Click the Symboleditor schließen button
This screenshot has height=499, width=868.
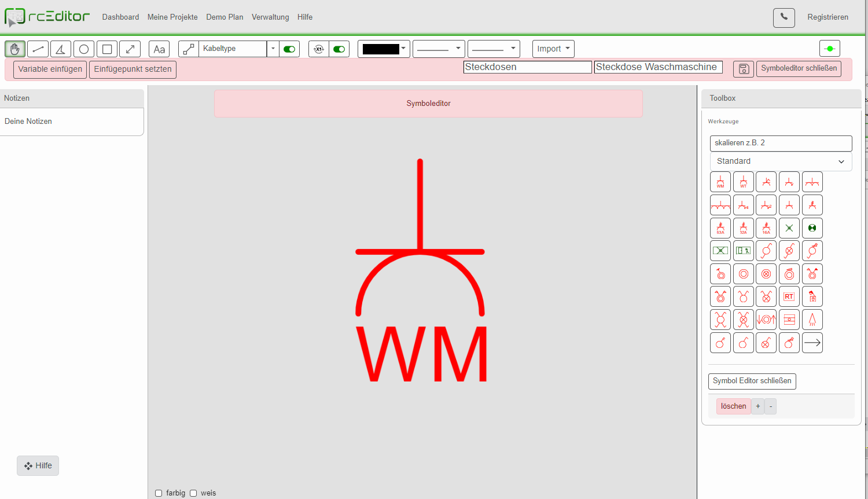(x=799, y=68)
